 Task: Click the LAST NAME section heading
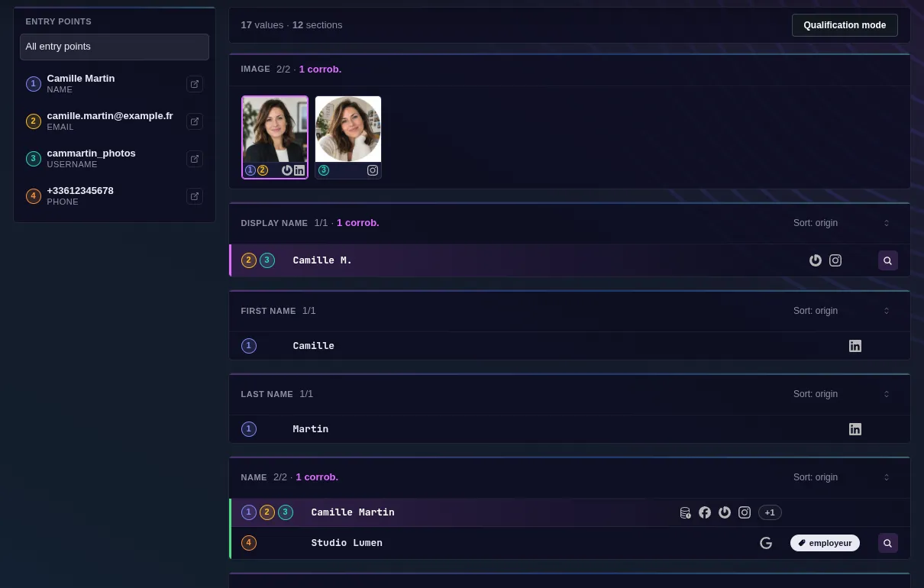pos(267,394)
